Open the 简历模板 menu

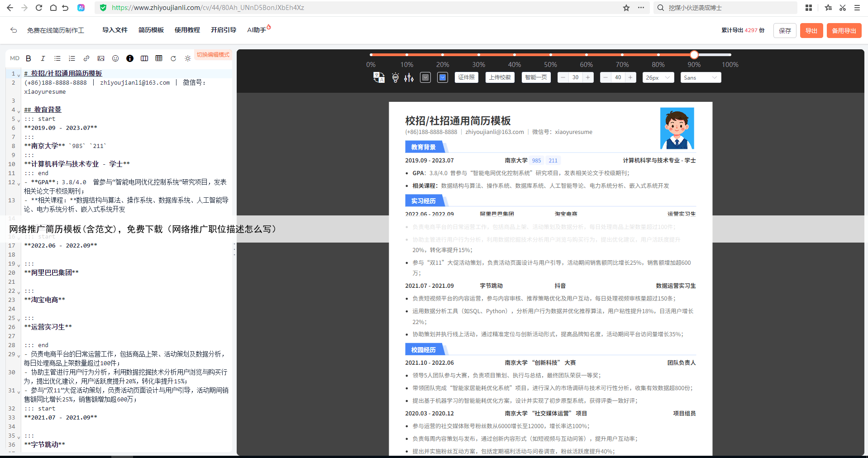[151, 30]
